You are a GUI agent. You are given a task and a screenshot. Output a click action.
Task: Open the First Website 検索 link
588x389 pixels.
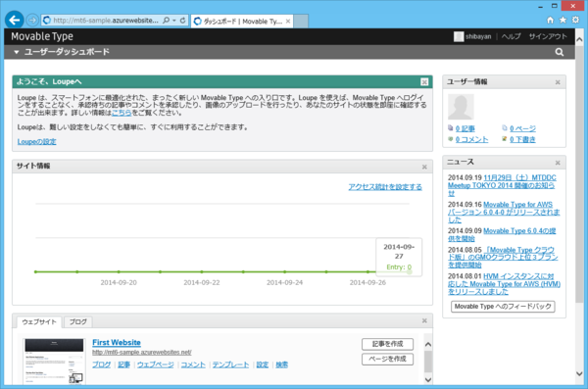click(281, 365)
